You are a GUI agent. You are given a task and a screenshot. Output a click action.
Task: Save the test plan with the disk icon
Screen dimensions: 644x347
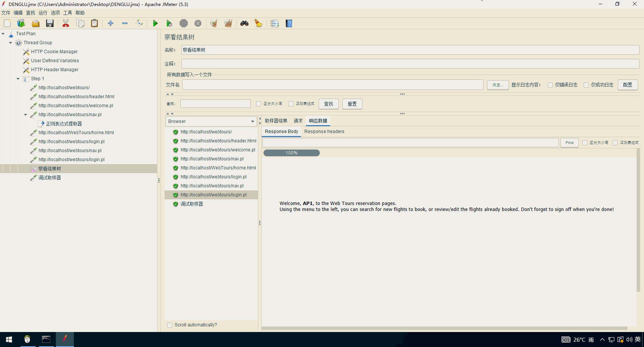click(50, 23)
